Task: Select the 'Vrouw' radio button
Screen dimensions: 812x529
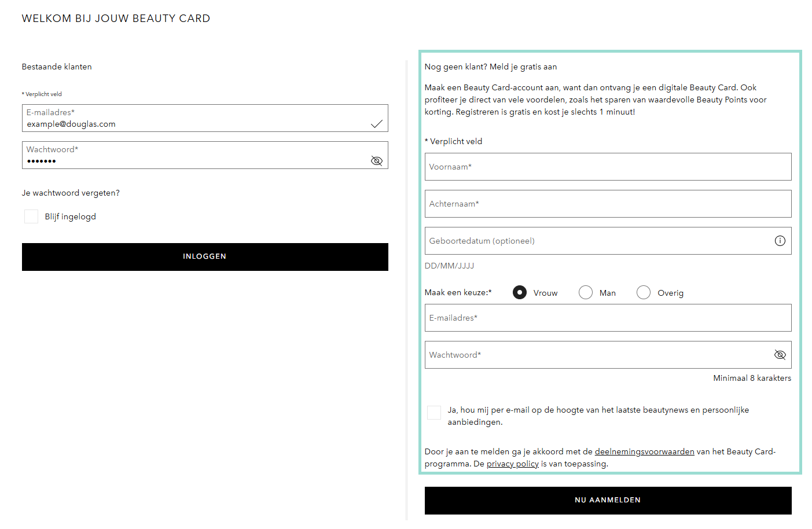Action: (520, 292)
